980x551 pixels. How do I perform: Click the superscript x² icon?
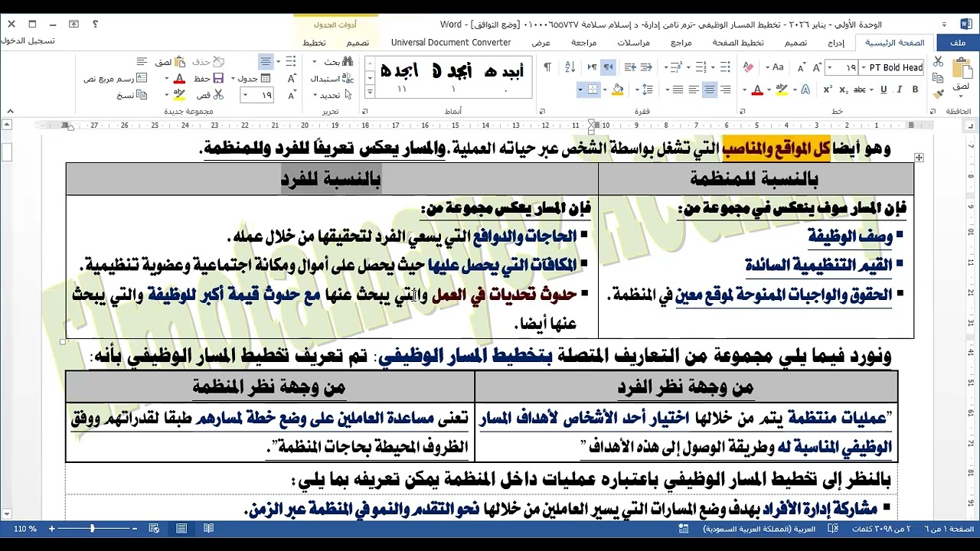(x=828, y=90)
